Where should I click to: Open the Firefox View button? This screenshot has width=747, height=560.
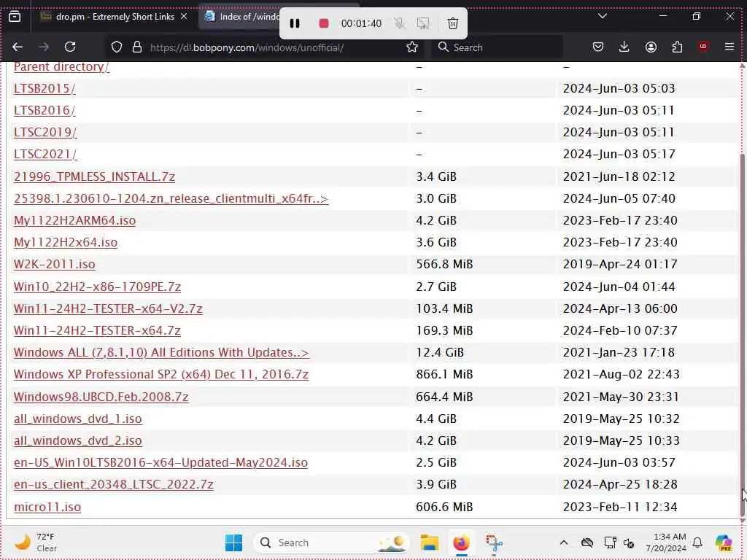click(x=15, y=17)
